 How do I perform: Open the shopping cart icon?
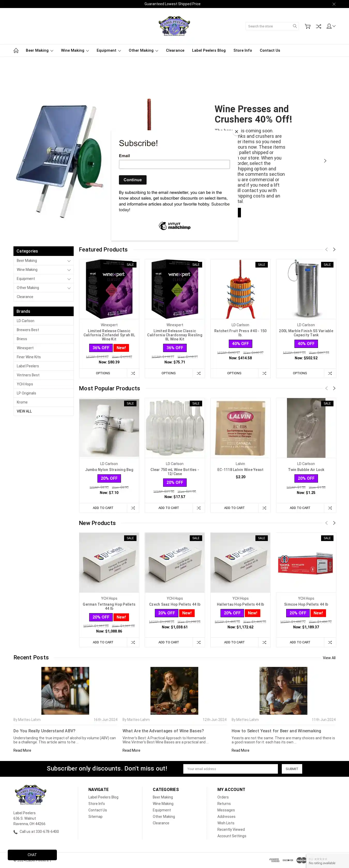pyautogui.click(x=308, y=26)
